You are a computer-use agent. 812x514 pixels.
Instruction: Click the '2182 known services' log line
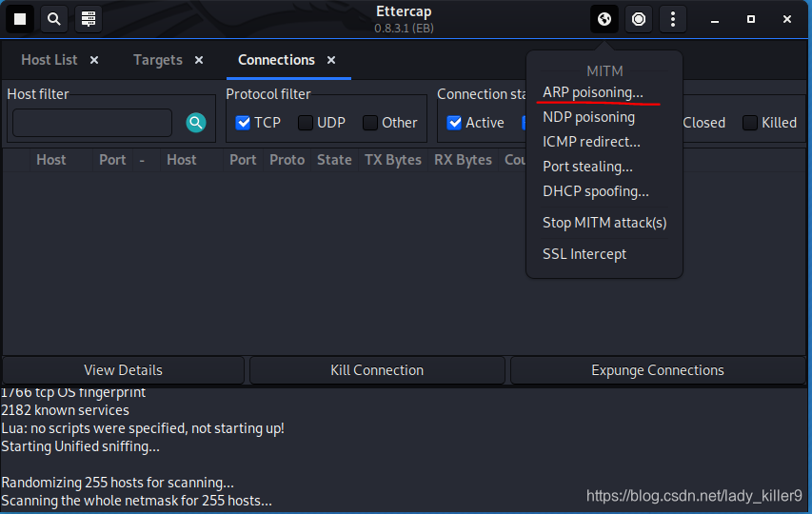[x=66, y=410]
